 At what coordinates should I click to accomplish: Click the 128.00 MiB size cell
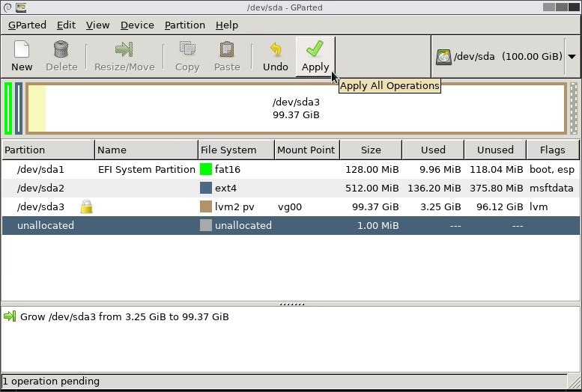tap(372, 170)
